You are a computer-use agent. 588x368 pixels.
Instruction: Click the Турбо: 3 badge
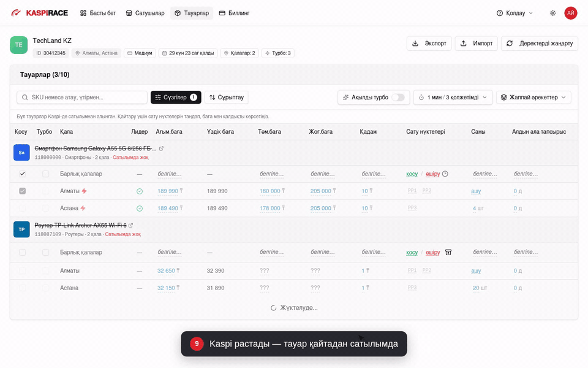tap(278, 53)
